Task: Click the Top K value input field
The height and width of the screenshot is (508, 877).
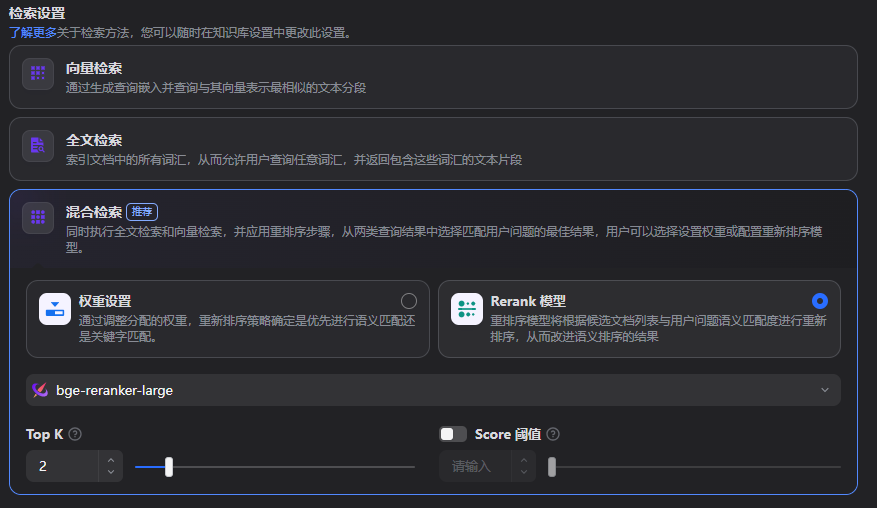Action: [63, 466]
